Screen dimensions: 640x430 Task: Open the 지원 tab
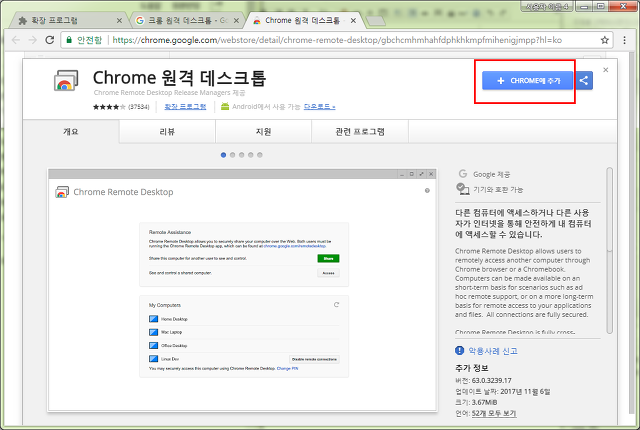tap(263, 131)
